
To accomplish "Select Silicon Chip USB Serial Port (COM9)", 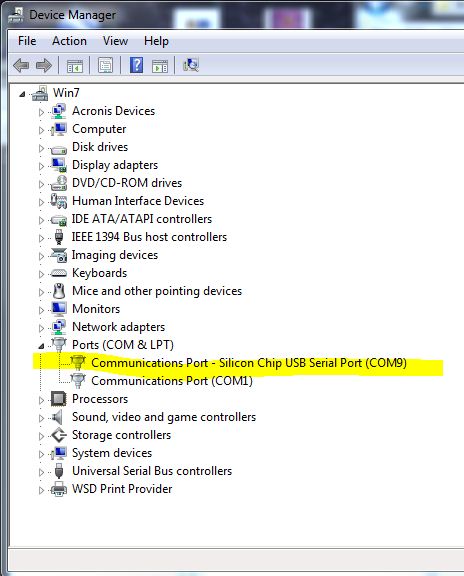I will point(249,363).
